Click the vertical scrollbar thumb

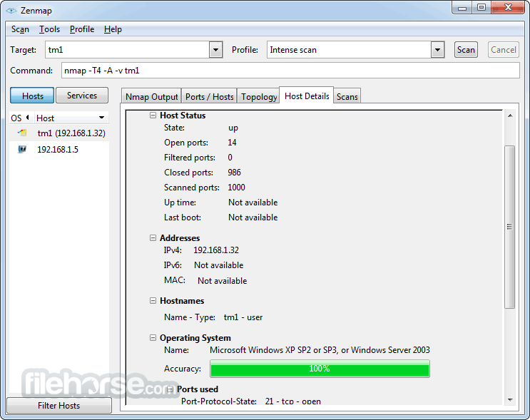click(x=510, y=227)
